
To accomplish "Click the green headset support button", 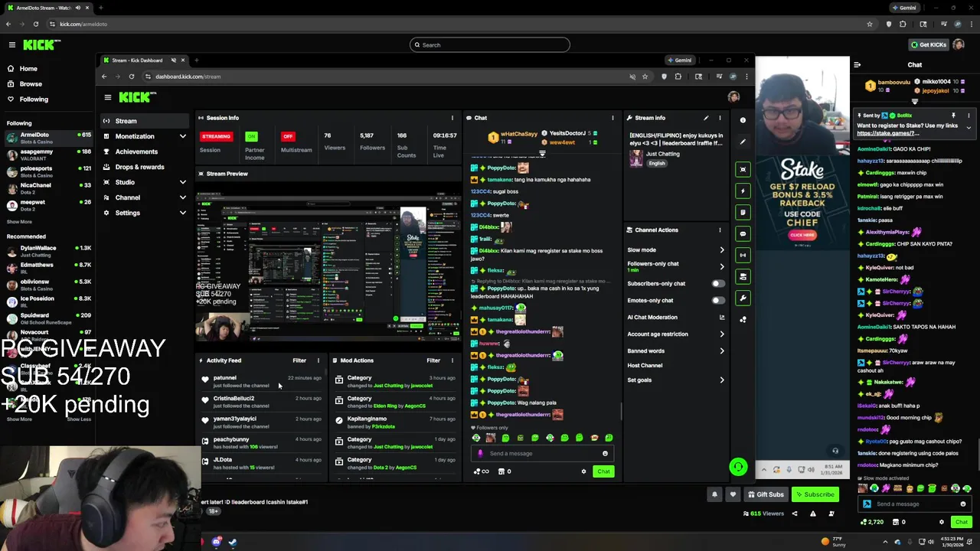I will (x=738, y=466).
